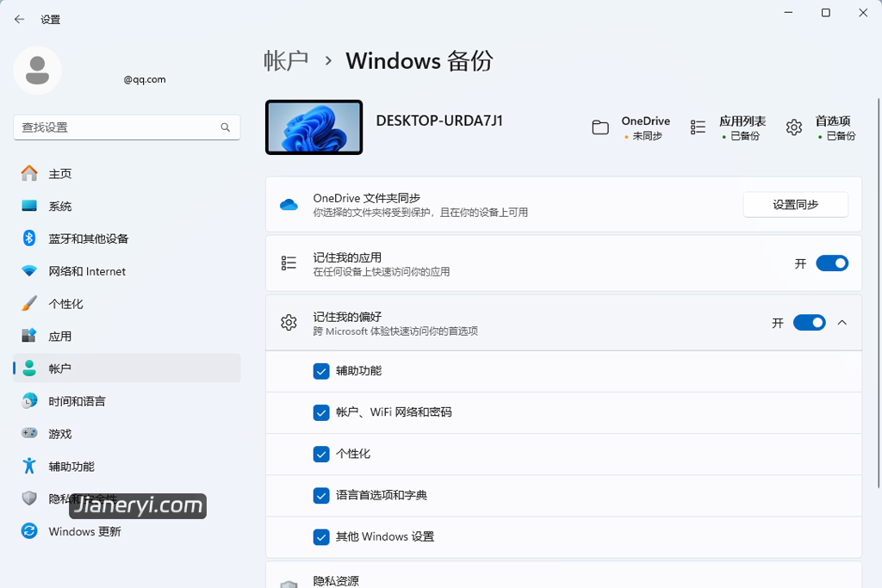The image size is (882, 588).
Task: Select 辅助功能 in the sidebar
Action: tap(127, 466)
